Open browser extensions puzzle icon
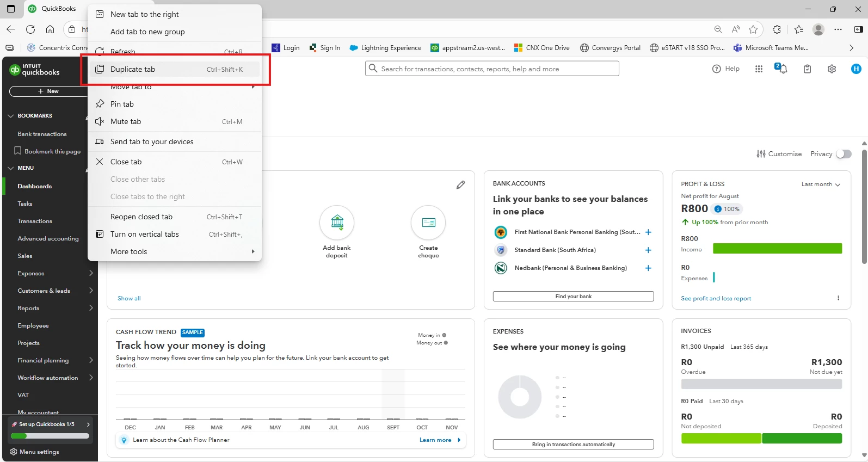 (x=777, y=29)
